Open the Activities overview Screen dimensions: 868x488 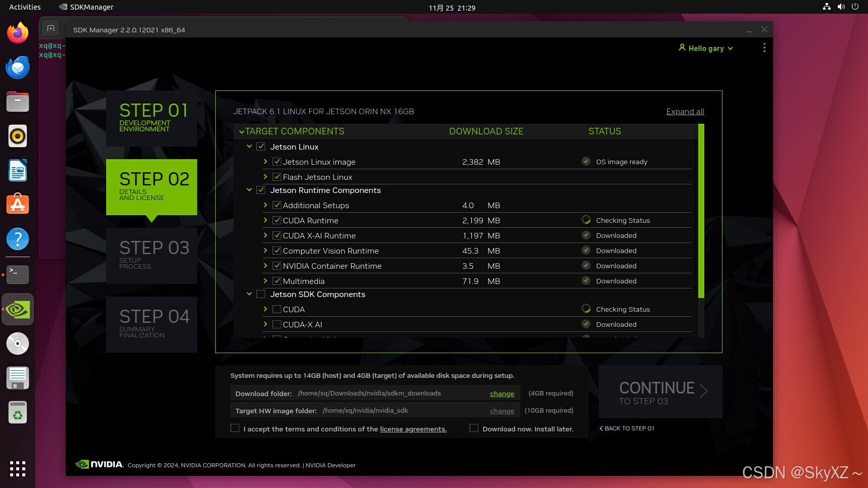tap(25, 7)
